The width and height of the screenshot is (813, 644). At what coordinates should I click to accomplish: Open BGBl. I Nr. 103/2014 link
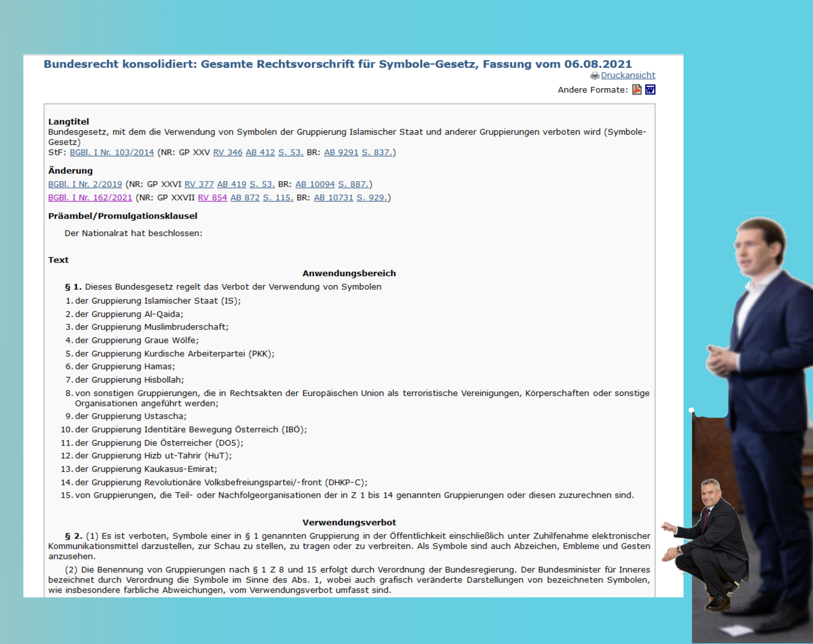[x=112, y=152]
